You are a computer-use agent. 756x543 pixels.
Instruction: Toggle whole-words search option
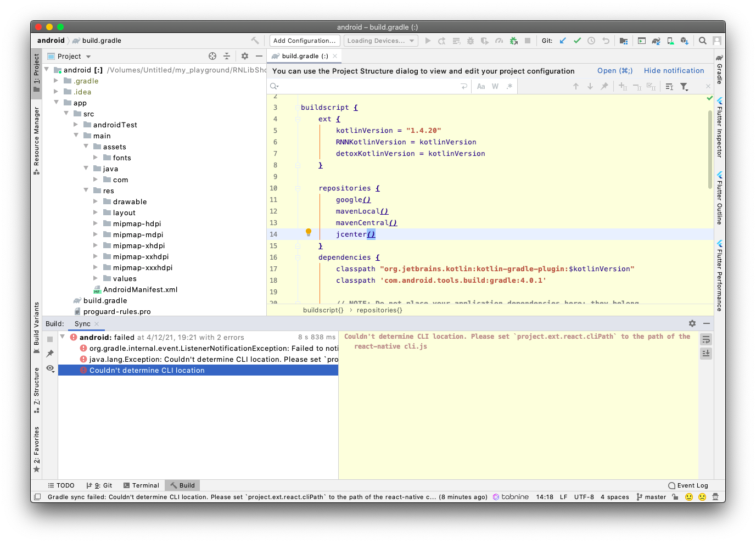[495, 86]
